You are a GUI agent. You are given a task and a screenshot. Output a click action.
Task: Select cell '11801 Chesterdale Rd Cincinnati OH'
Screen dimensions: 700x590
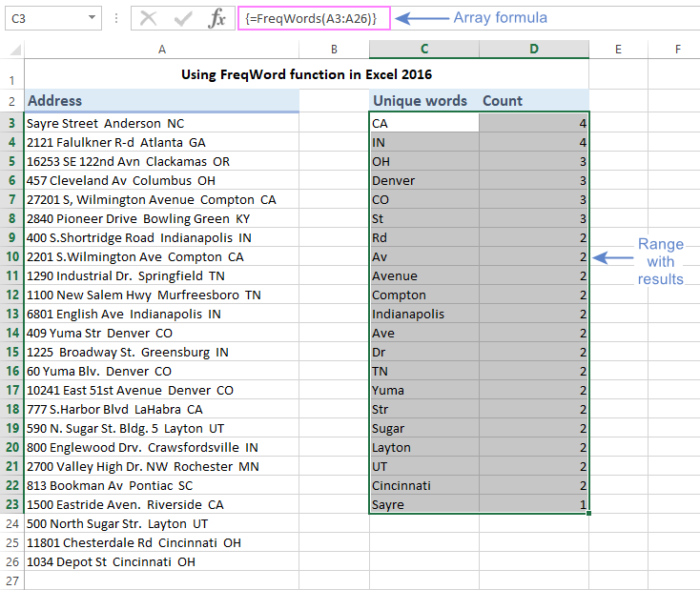click(161, 542)
